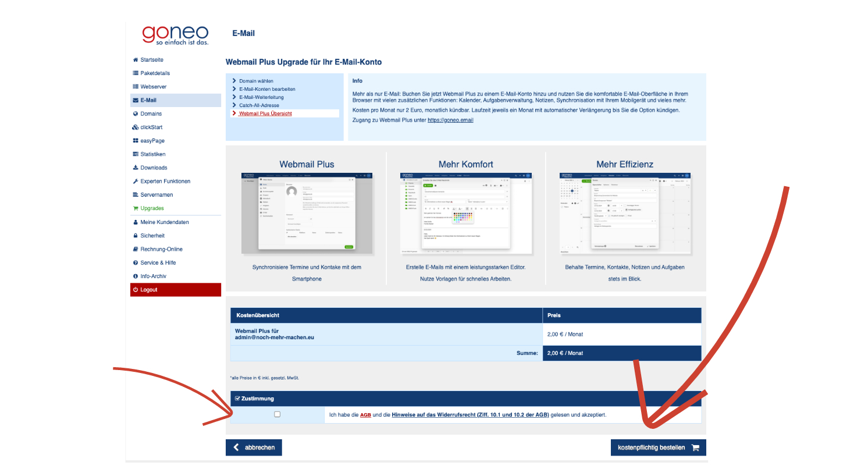Open Domains via the globe icon

pos(135,113)
